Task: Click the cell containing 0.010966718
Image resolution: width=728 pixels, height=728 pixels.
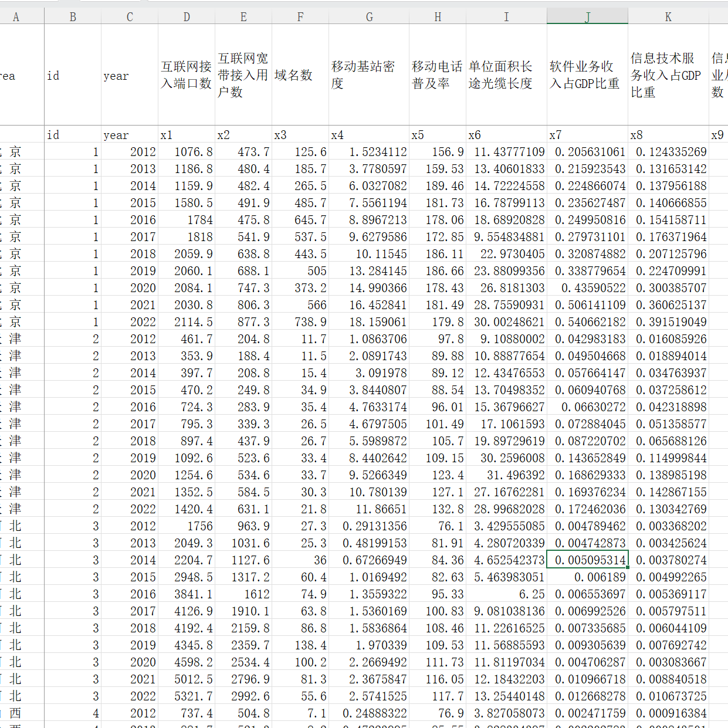Action: pos(587,679)
